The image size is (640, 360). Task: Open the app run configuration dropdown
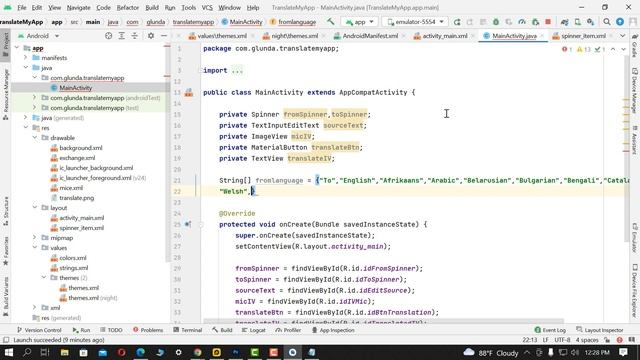coord(359,22)
